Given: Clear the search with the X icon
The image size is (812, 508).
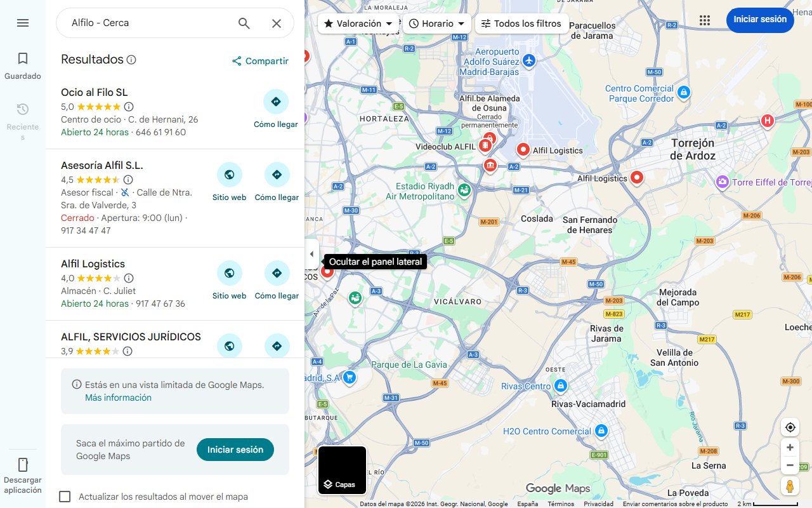Looking at the screenshot, I should tap(277, 23).
